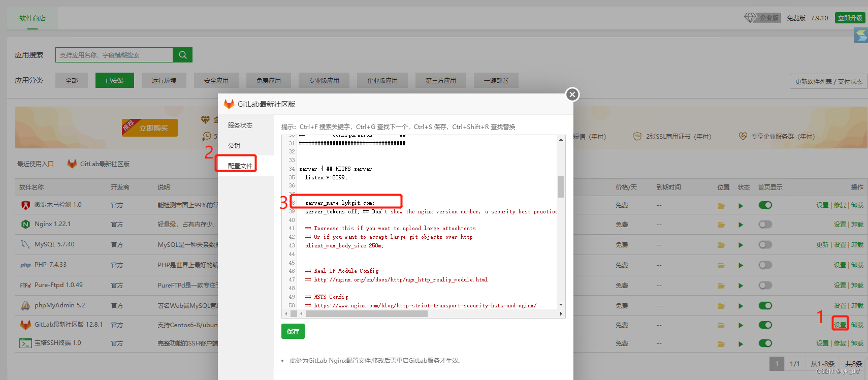Open folder icon for GitLab 12.8.1 row
This screenshot has height=380, width=868.
(x=721, y=326)
